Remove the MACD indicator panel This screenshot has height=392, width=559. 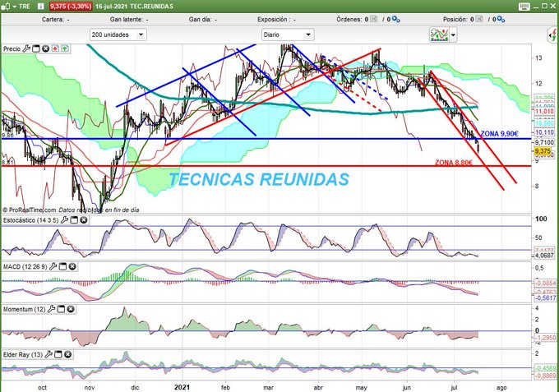click(x=72, y=266)
